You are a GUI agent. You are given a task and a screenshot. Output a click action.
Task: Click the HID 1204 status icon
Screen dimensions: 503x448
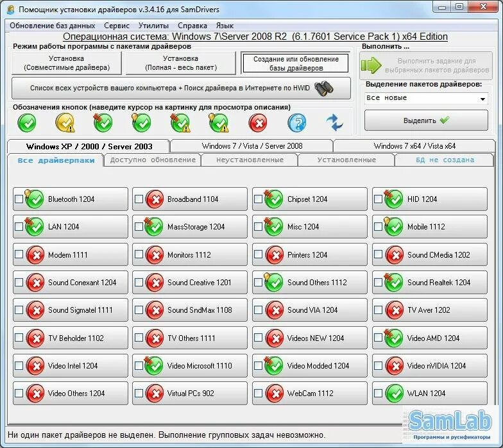(394, 199)
